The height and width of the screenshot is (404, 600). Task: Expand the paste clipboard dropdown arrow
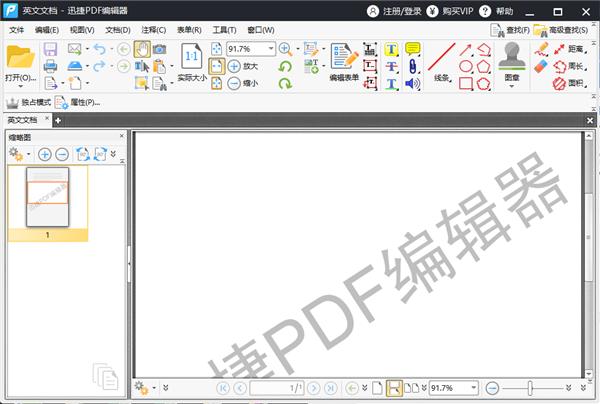[x=171, y=66]
